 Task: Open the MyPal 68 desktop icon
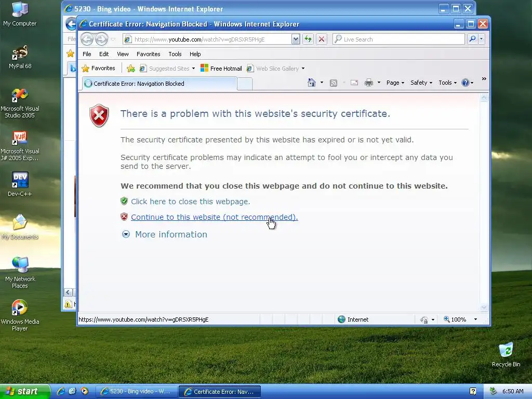[20, 57]
